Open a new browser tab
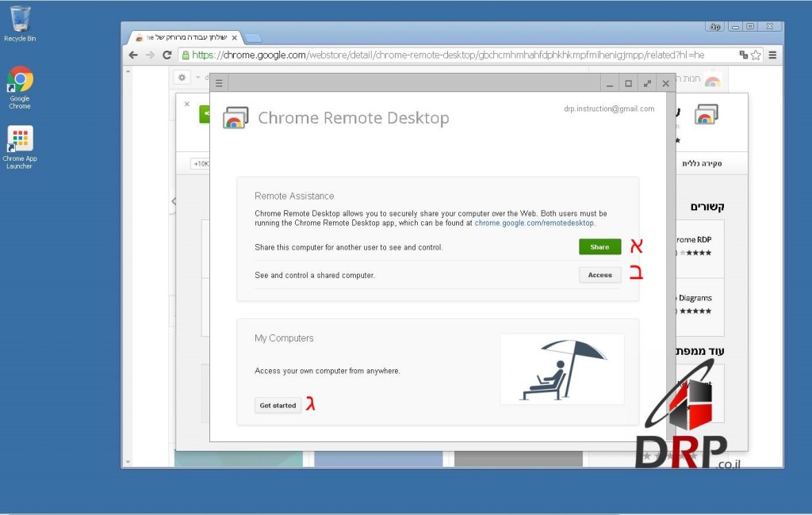 252,37
